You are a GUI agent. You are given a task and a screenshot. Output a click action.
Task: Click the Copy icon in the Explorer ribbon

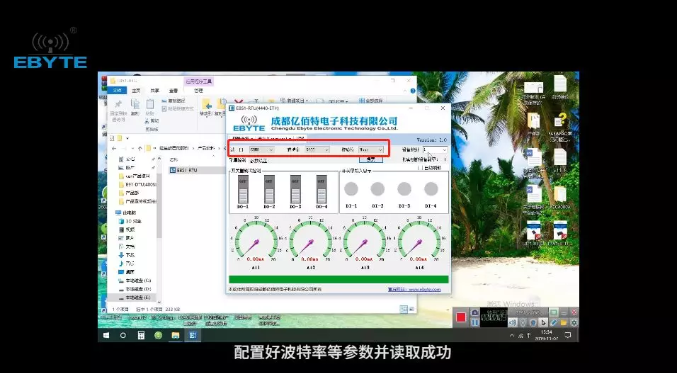click(135, 104)
